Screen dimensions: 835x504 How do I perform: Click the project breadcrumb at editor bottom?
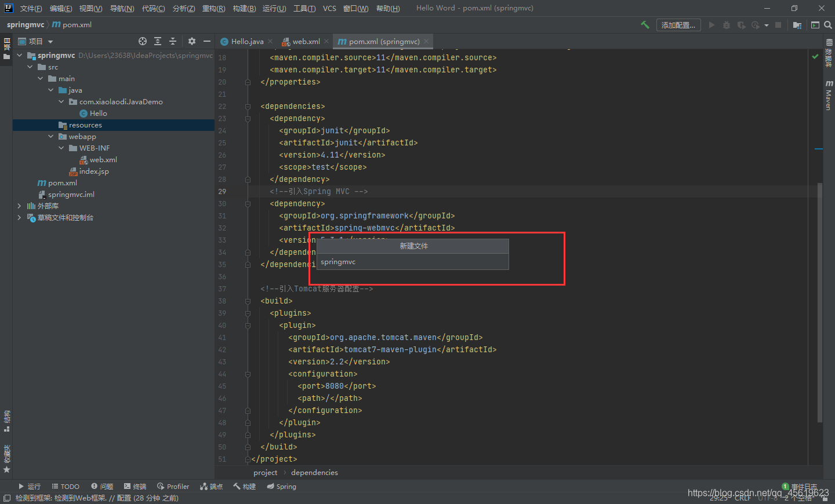coord(265,473)
